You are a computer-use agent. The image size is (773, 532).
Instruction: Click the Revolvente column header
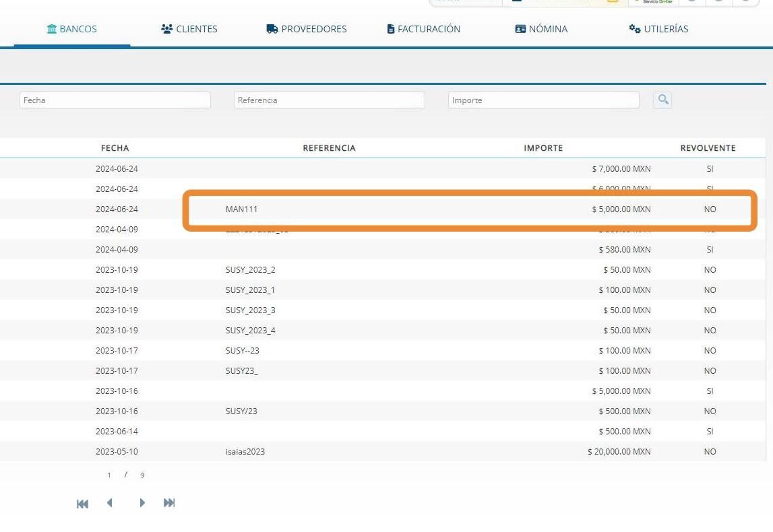[x=708, y=148]
